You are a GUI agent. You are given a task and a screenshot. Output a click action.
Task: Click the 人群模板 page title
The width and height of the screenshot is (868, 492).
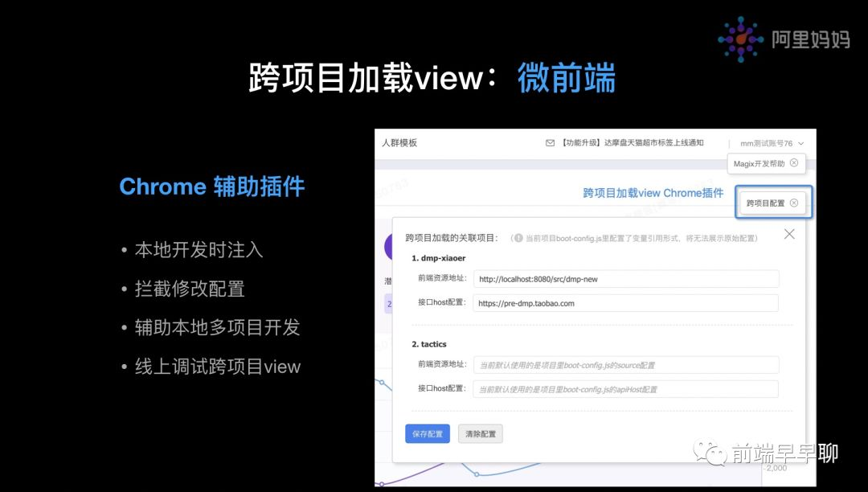point(399,143)
